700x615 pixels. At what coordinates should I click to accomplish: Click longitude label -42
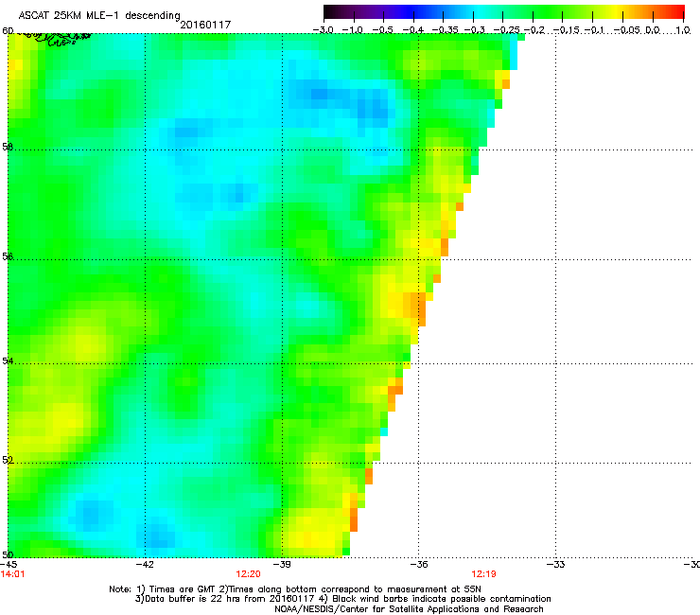point(145,565)
